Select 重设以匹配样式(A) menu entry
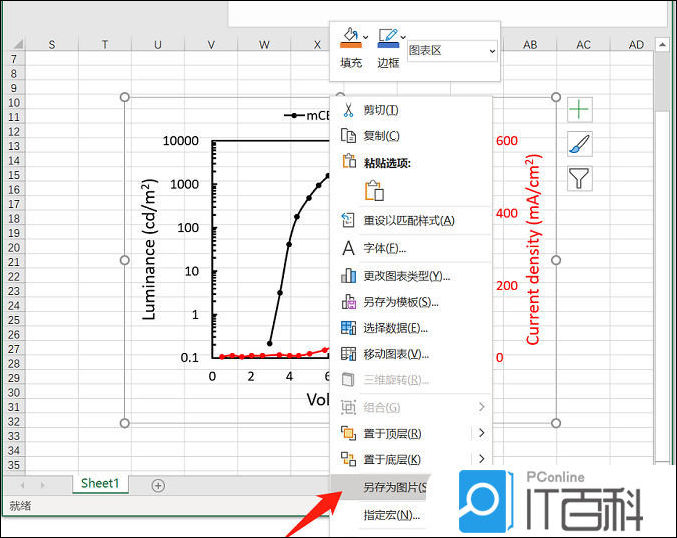Image resolution: width=677 pixels, height=538 pixels. tap(411, 221)
